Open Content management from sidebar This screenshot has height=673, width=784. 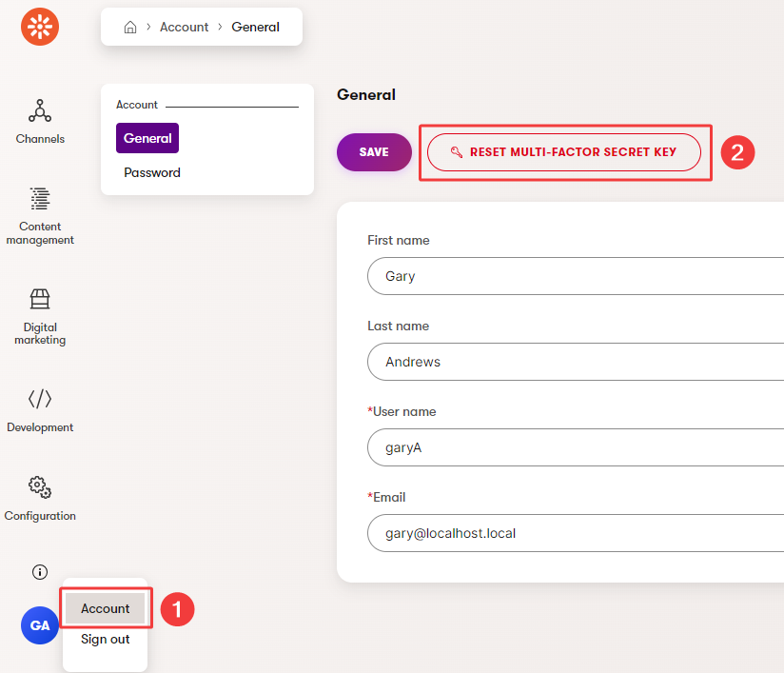point(40,199)
